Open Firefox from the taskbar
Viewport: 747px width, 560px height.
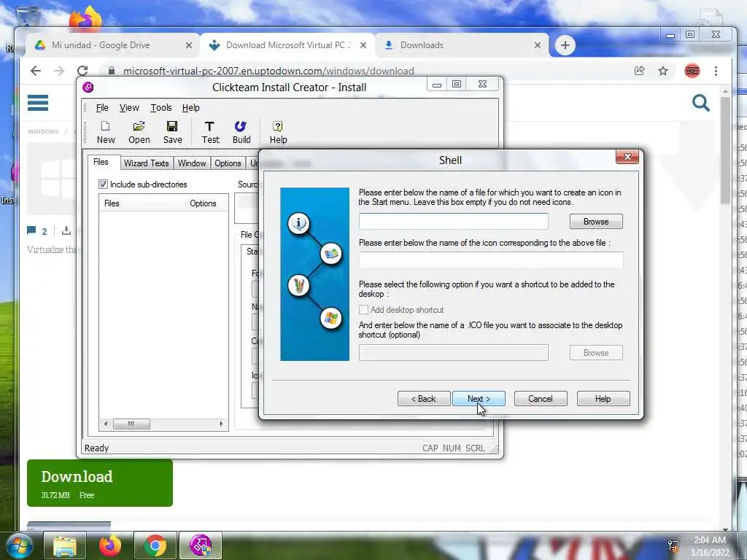point(110,545)
